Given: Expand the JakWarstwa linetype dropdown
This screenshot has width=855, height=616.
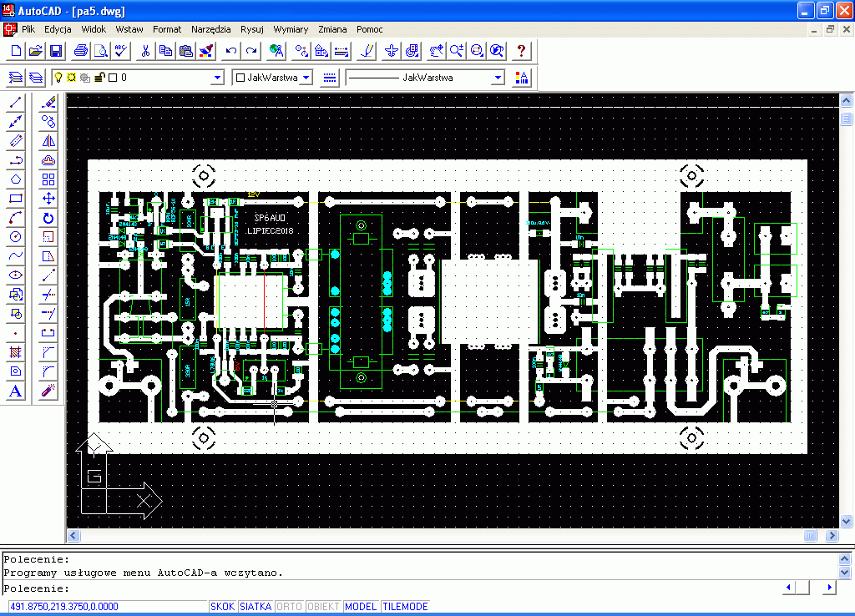Looking at the screenshot, I should click(498, 78).
